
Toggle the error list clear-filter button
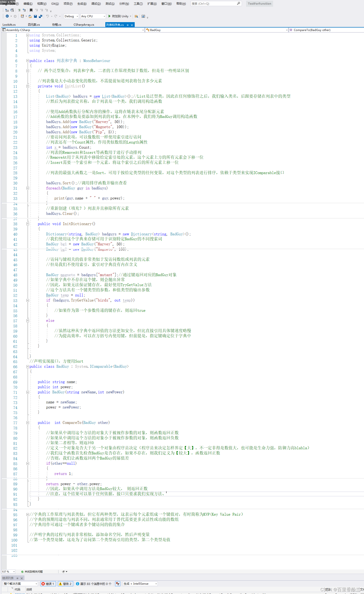click(x=117, y=584)
